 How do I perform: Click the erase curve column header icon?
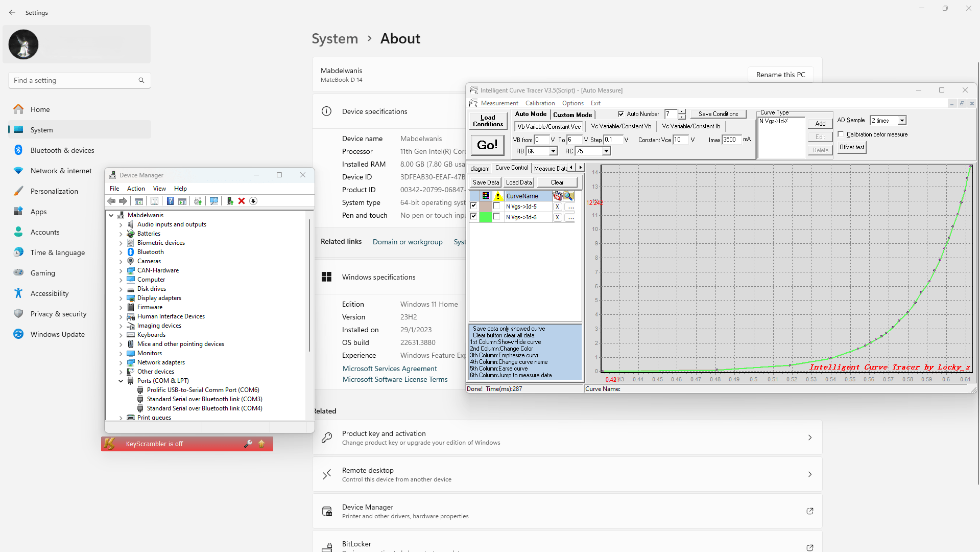point(557,196)
